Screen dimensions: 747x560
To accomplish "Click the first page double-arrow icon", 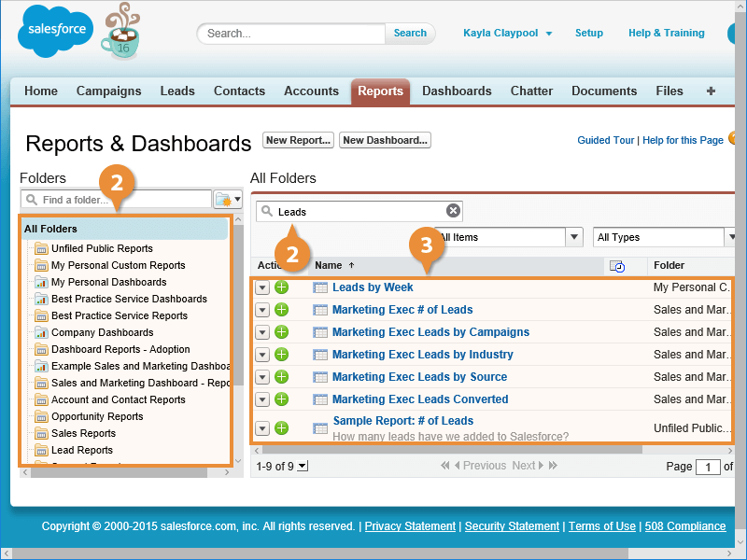I will (445, 465).
